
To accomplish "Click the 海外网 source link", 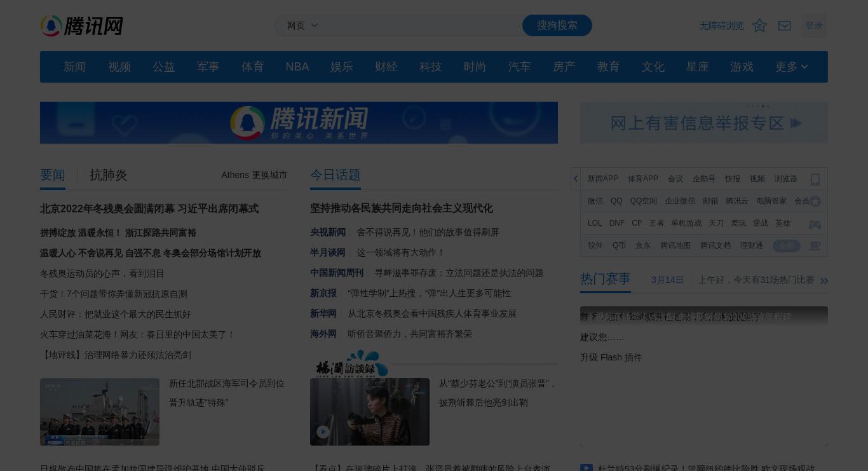I will point(323,334).
